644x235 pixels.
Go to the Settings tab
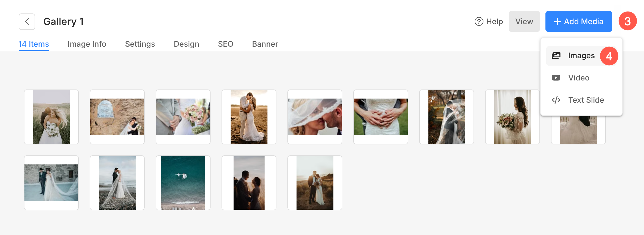[x=140, y=44]
